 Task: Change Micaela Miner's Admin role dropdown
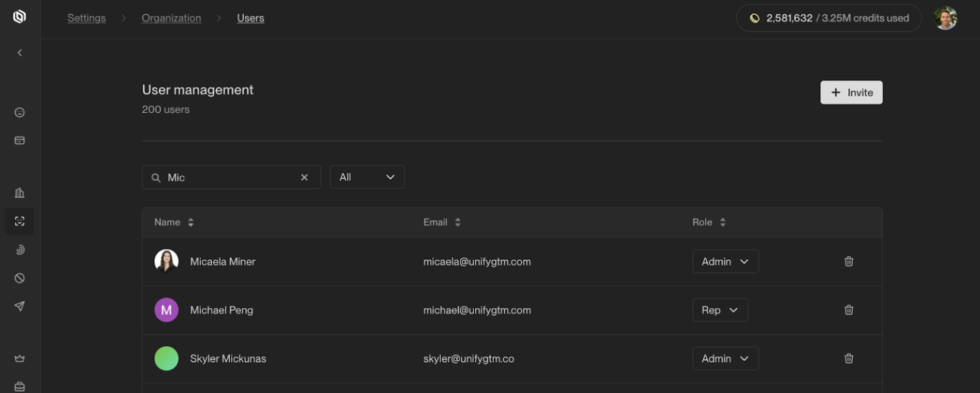click(x=726, y=261)
